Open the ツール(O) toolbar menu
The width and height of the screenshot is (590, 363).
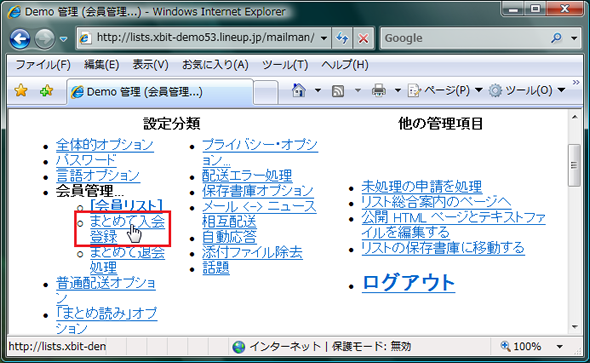point(527,90)
